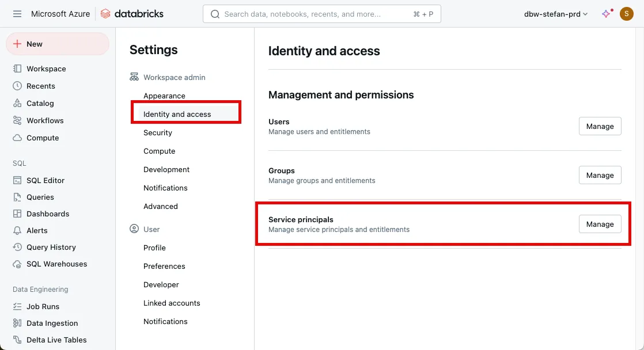Go to Workflows in the sidebar
The image size is (644, 350).
45,120
